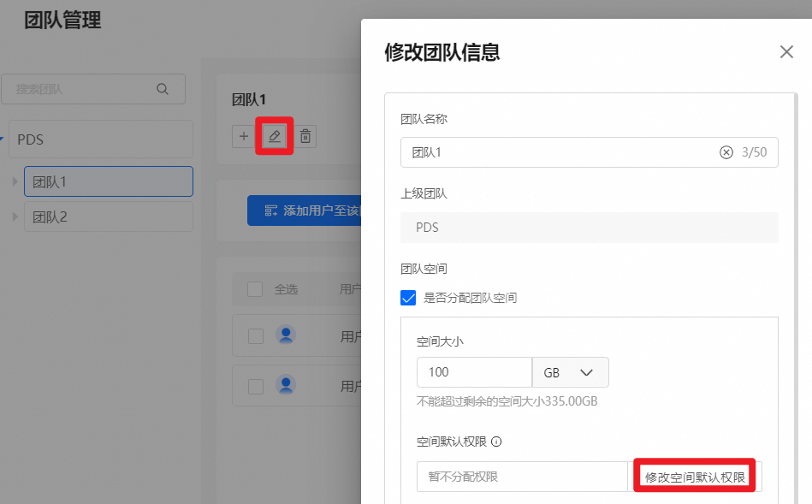Click the 上级团队 label

pyautogui.click(x=424, y=193)
